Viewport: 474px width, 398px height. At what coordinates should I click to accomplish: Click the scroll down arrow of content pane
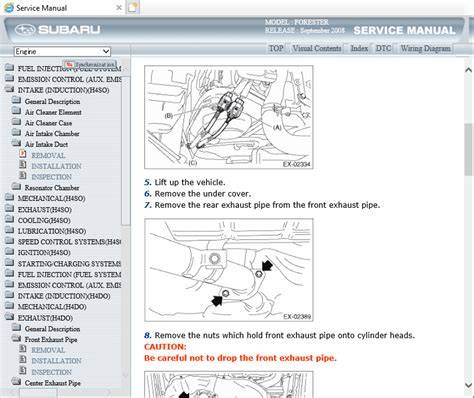click(468, 385)
